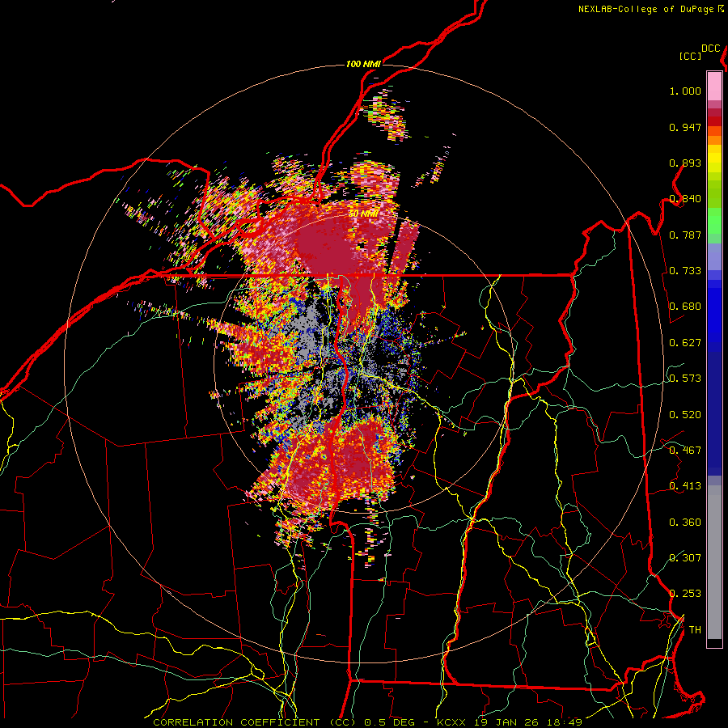Image resolution: width=728 pixels, height=728 pixels.
Task: Click the 0.520 color scale value
Action: pyautogui.click(x=685, y=414)
